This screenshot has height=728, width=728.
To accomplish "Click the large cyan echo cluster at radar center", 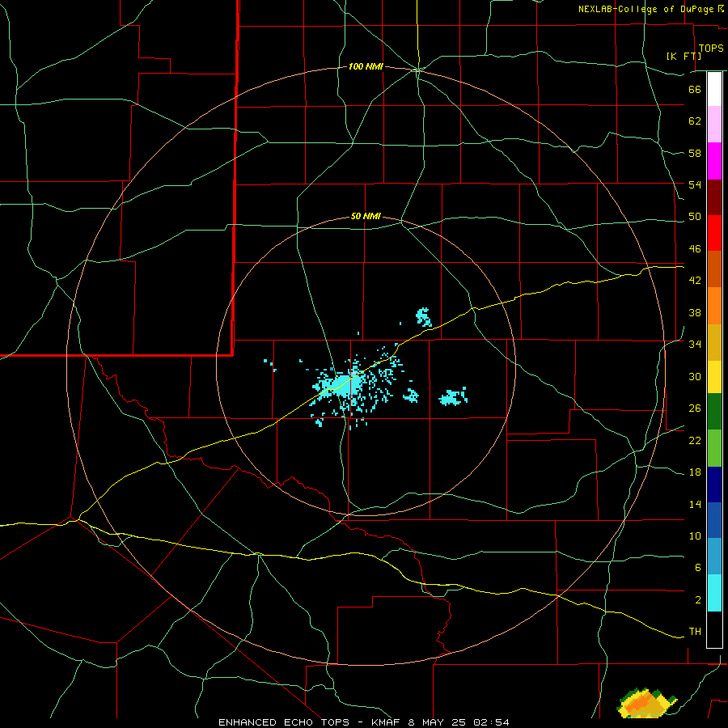I will click(x=346, y=385).
